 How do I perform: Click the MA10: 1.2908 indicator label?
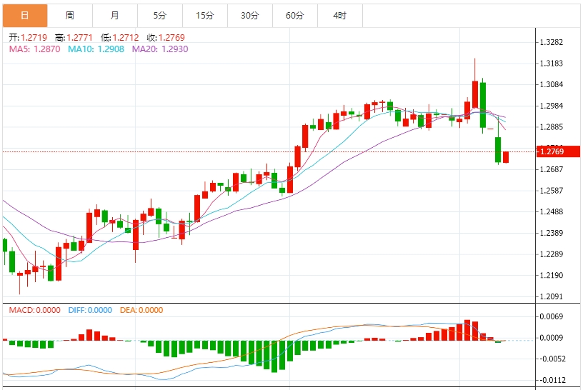point(96,49)
